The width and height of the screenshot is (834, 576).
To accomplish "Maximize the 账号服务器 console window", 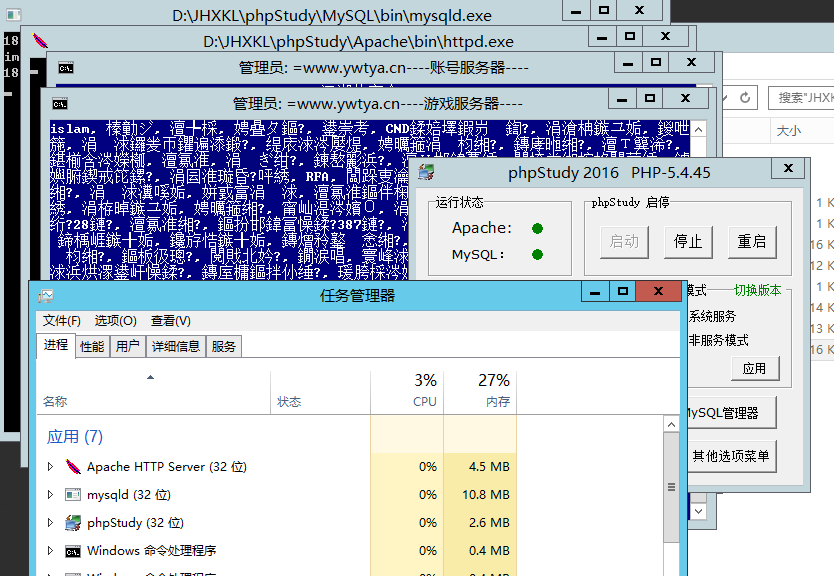I will [x=656, y=62].
